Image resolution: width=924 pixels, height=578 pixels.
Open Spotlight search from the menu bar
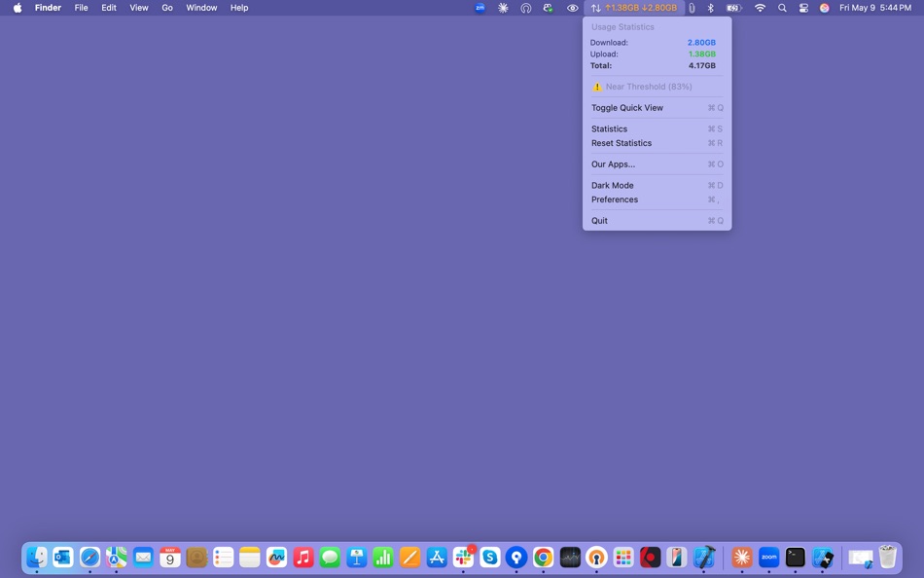point(782,8)
